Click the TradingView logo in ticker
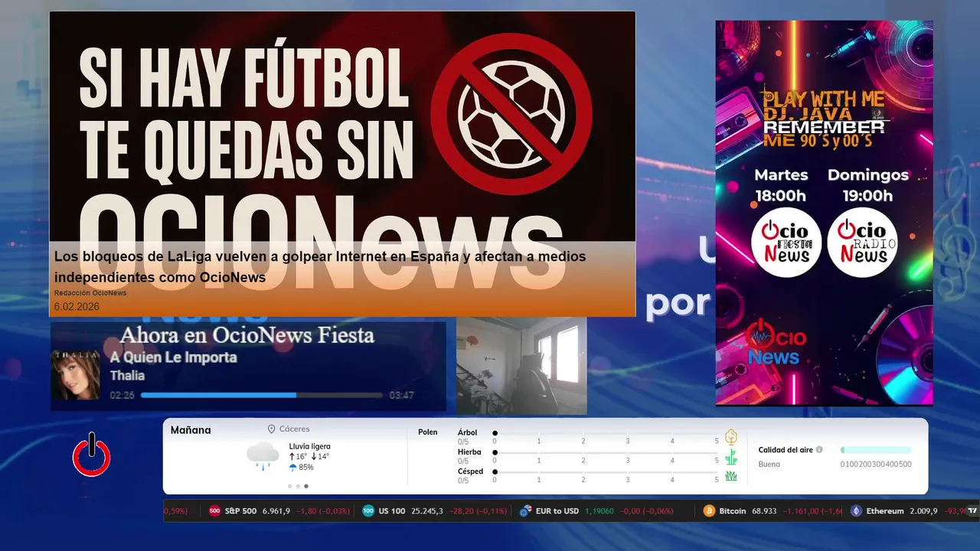Screen dimensions: 980x551 [x=972, y=510]
